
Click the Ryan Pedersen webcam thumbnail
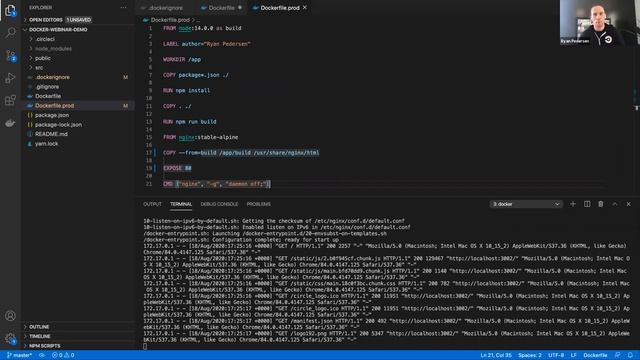point(600,22)
